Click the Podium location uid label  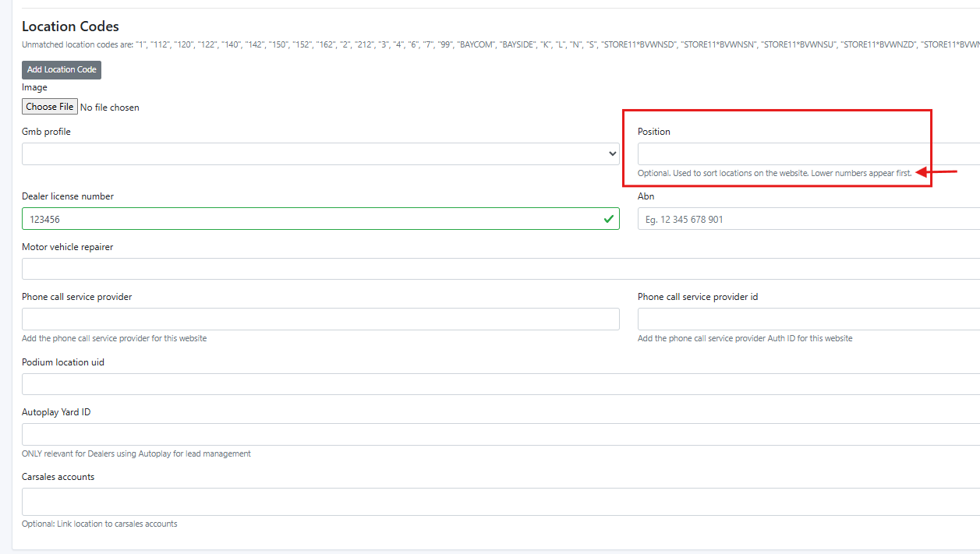[x=63, y=362]
